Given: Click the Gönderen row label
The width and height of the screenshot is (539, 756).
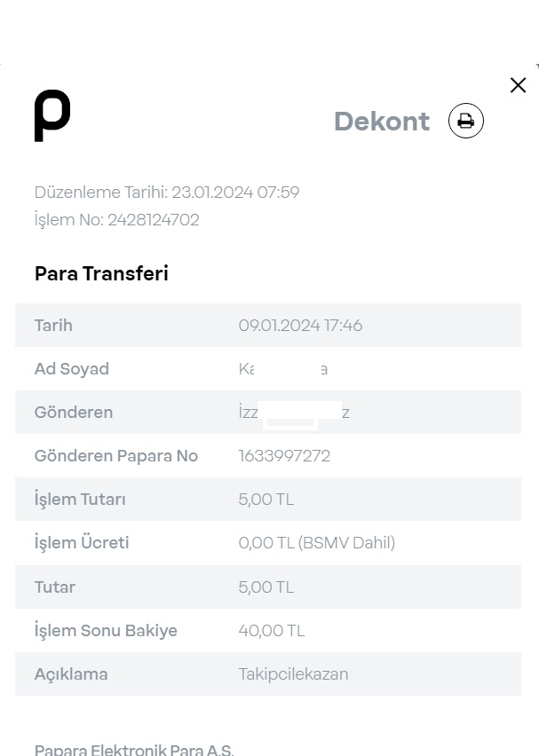Looking at the screenshot, I should pos(74,413).
